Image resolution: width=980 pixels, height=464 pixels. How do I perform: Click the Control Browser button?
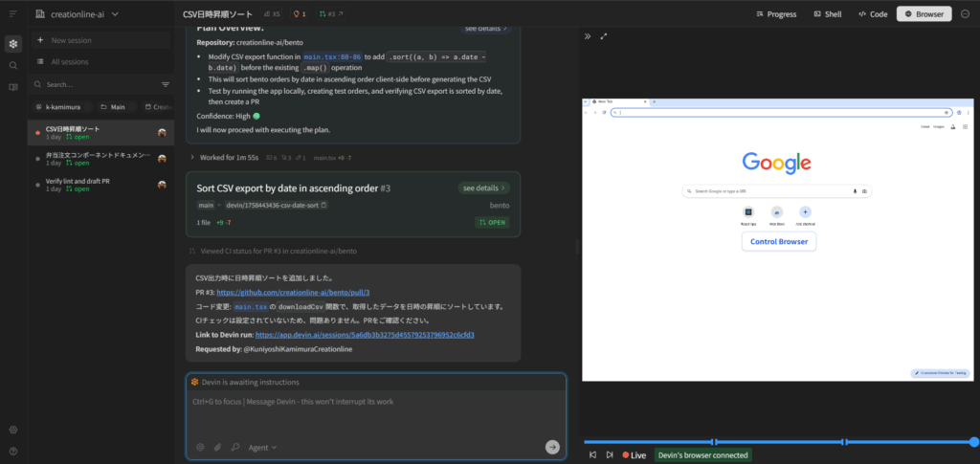coord(778,241)
